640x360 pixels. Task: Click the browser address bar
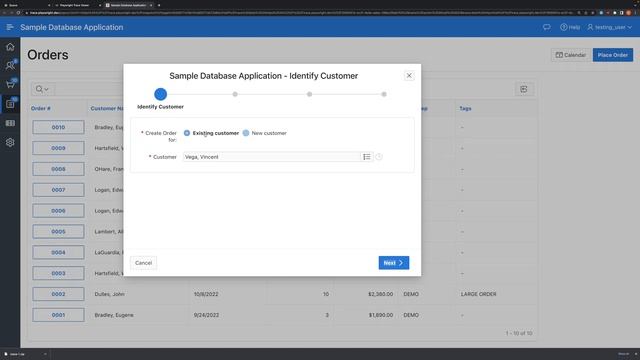300,13
